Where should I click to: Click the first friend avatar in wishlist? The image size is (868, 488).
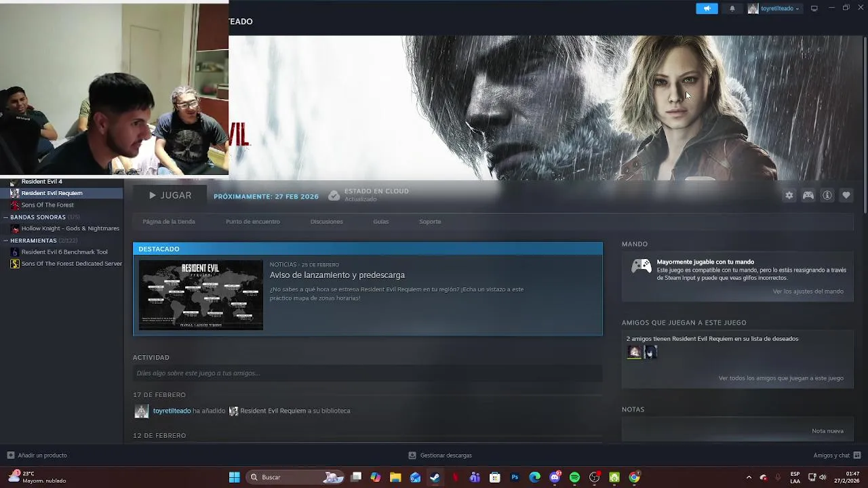pos(634,352)
